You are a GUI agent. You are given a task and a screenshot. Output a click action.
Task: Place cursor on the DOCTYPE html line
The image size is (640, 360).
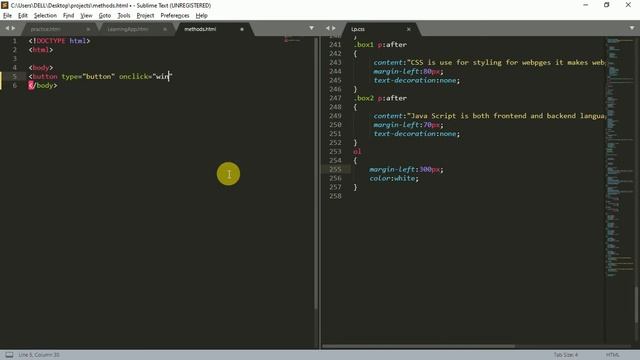[x=60, y=41]
